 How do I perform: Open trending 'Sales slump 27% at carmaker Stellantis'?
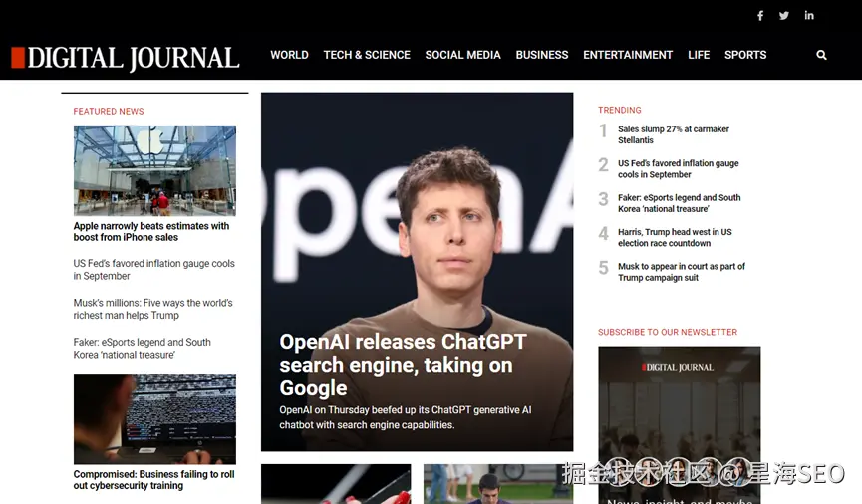coord(674,134)
